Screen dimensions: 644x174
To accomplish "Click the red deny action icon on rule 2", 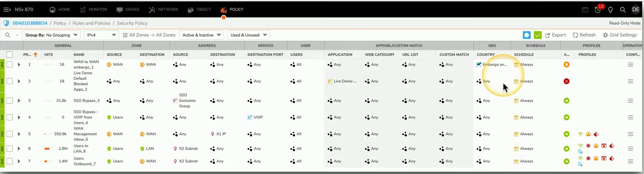I will tap(567, 81).
